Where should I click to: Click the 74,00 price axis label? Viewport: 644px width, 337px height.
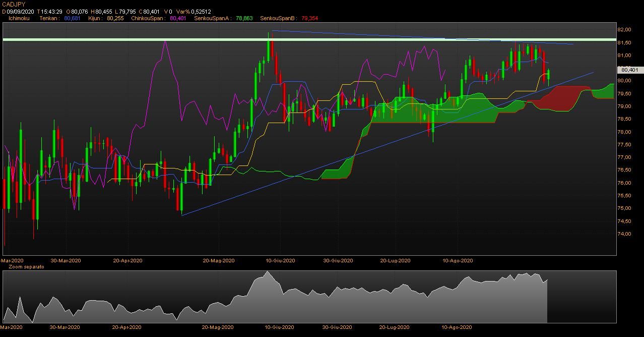click(x=624, y=234)
